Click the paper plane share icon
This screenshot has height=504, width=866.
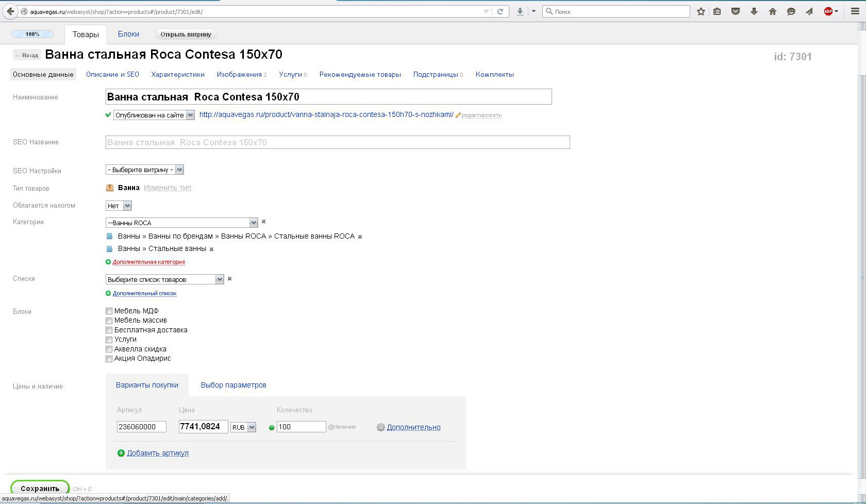(x=809, y=11)
